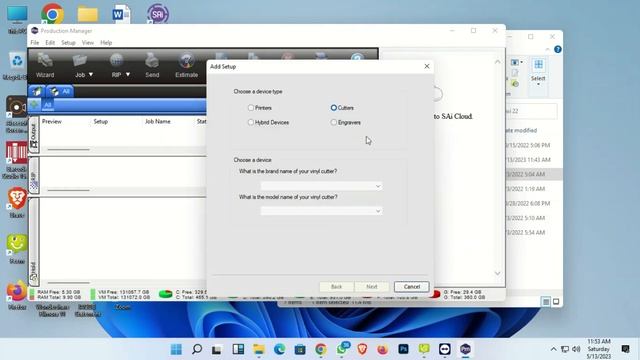Click the Output pane horizontal scrollbar

[68, 149]
